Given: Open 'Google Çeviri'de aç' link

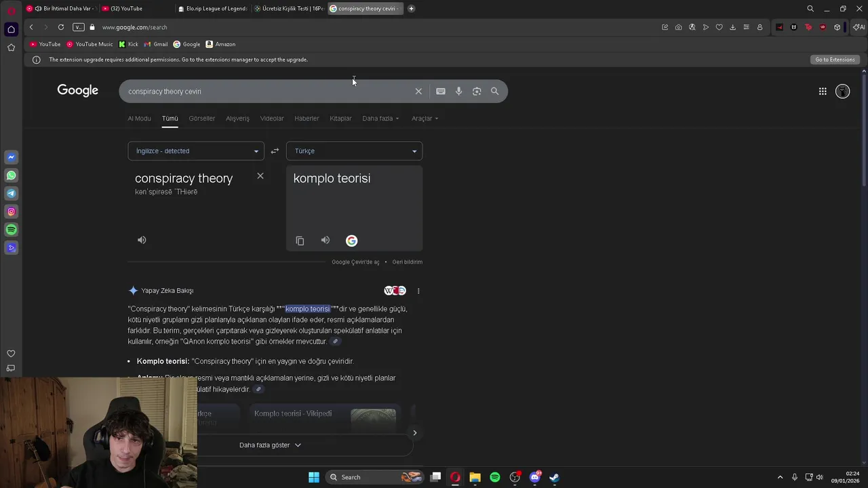Looking at the screenshot, I should pyautogui.click(x=355, y=262).
